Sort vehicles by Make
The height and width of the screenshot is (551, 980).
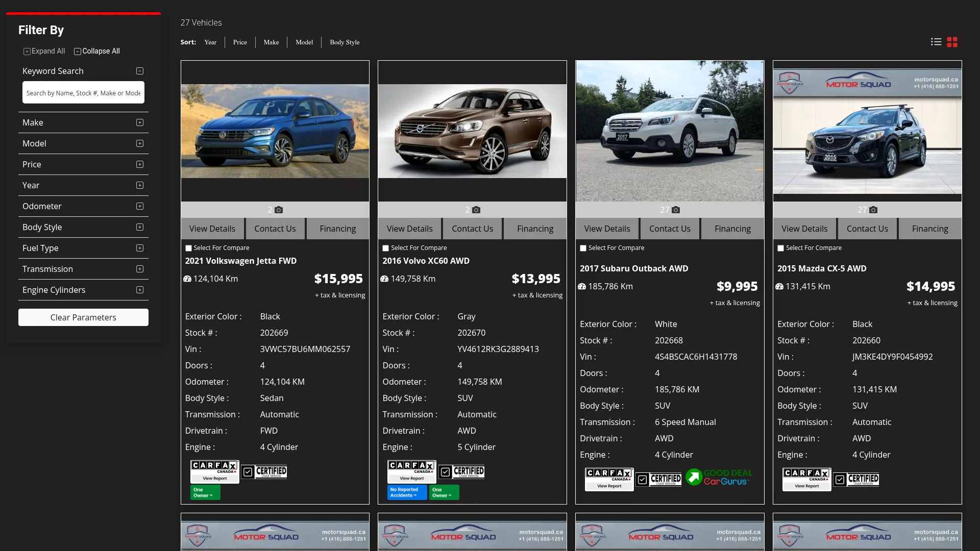tap(271, 42)
